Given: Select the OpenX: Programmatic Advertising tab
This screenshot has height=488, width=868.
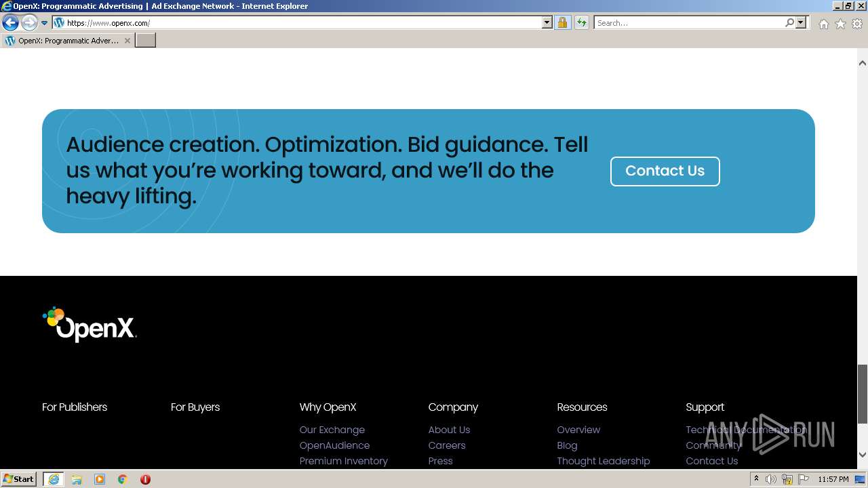Looking at the screenshot, I should pyautogui.click(x=68, y=41).
